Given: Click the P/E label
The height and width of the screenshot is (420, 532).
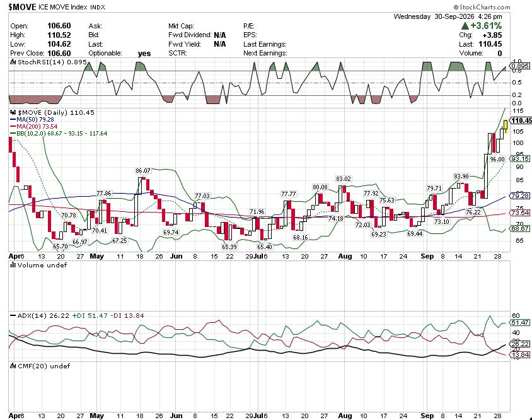Looking at the screenshot, I should pyautogui.click(x=249, y=26).
